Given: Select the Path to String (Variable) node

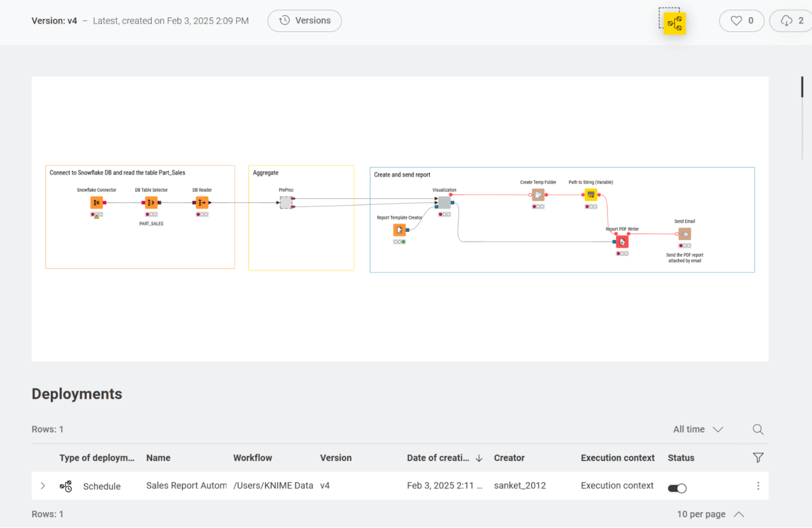Looking at the screenshot, I should coord(591,195).
